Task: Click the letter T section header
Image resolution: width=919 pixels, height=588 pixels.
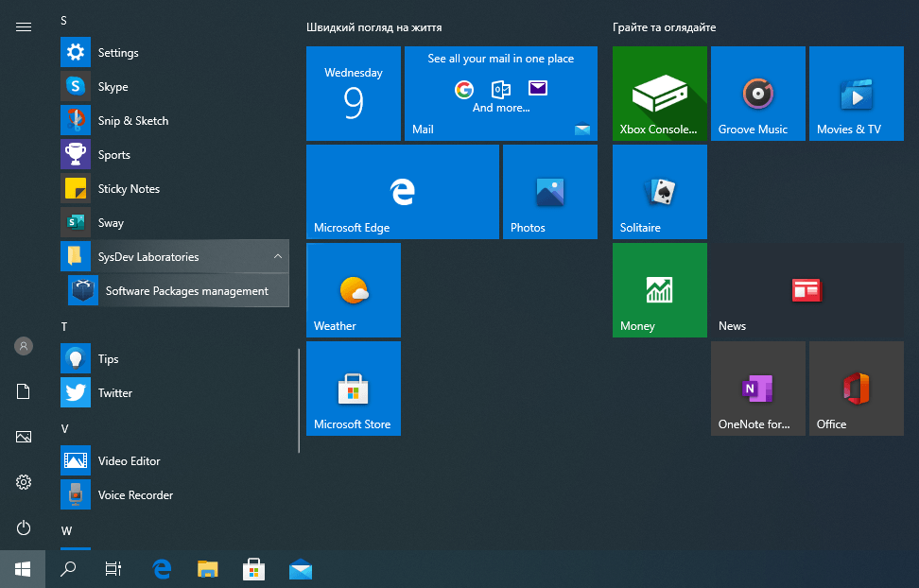Action: click(64, 326)
